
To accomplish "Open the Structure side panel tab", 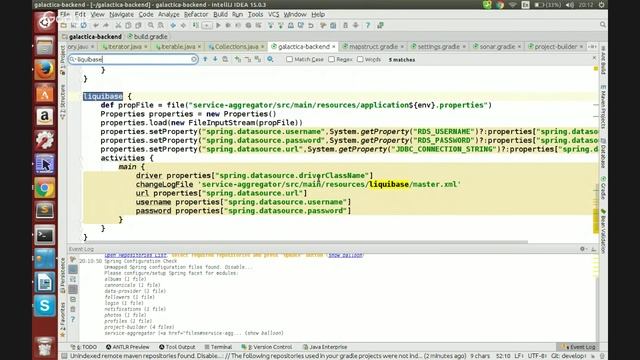I will point(62,102).
